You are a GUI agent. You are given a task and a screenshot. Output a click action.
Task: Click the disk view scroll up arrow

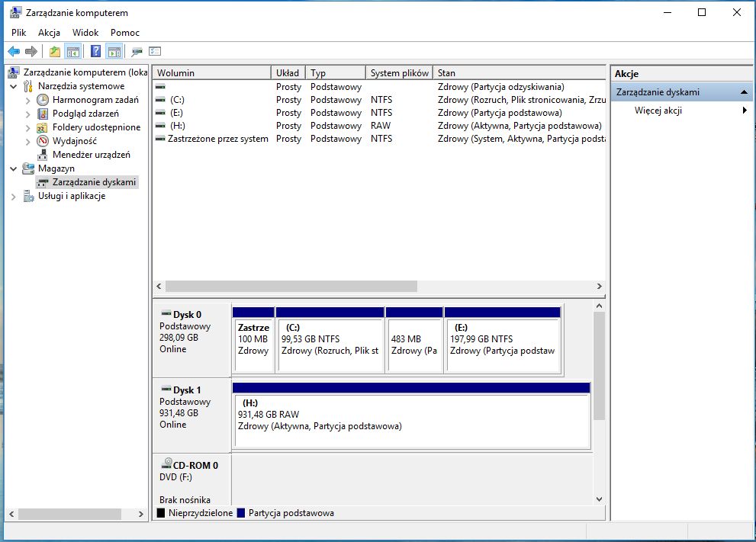coord(599,306)
